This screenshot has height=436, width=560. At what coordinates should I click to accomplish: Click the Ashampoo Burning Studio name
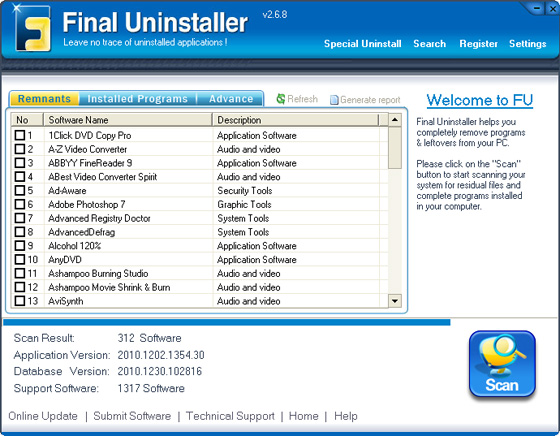click(x=98, y=274)
